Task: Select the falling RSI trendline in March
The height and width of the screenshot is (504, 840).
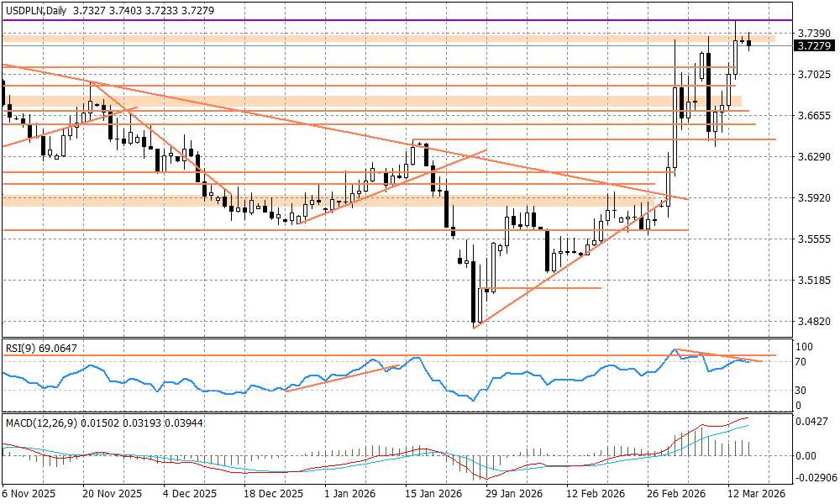Action: [720, 355]
